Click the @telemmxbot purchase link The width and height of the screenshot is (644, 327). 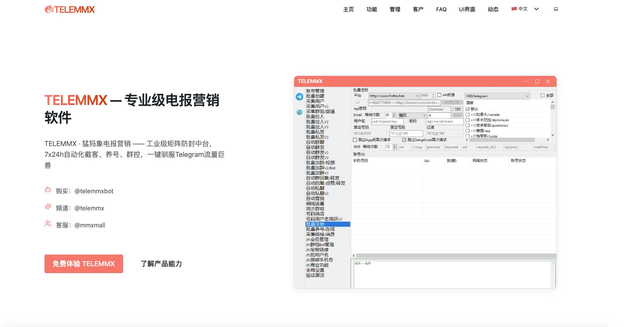(x=94, y=191)
